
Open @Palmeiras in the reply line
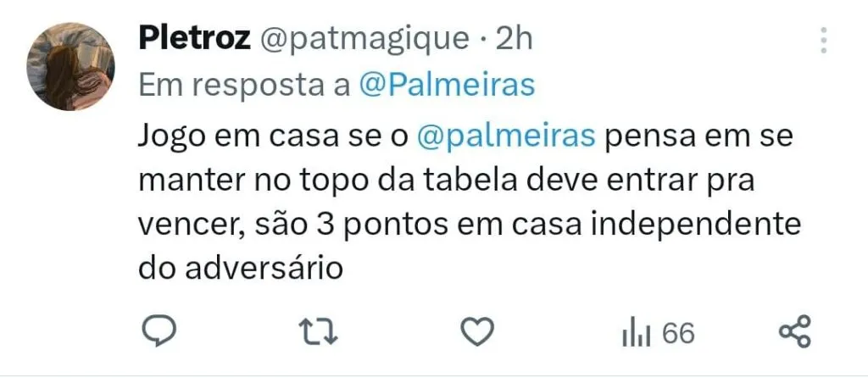pyautogui.click(x=447, y=86)
